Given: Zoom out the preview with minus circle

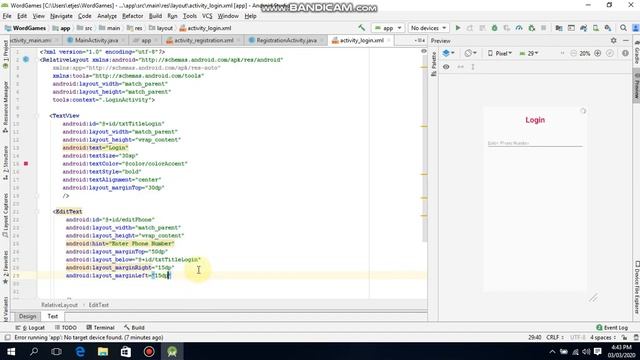Looking at the screenshot, I should pos(573,53).
